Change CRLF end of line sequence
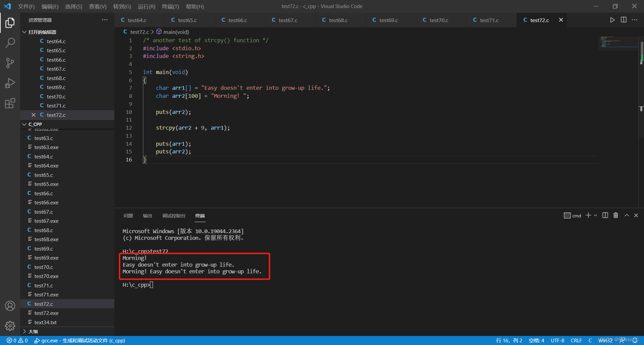 (x=576, y=340)
